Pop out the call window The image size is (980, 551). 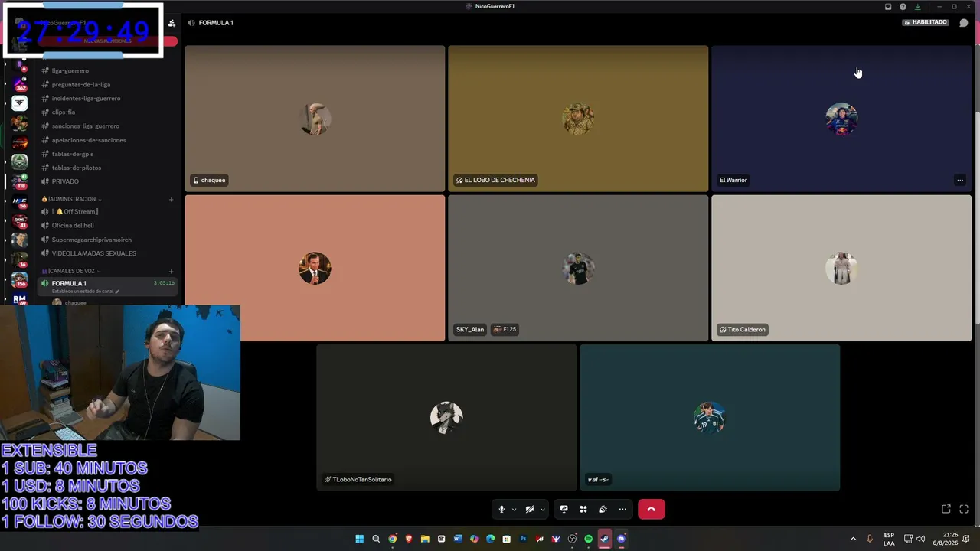point(946,509)
